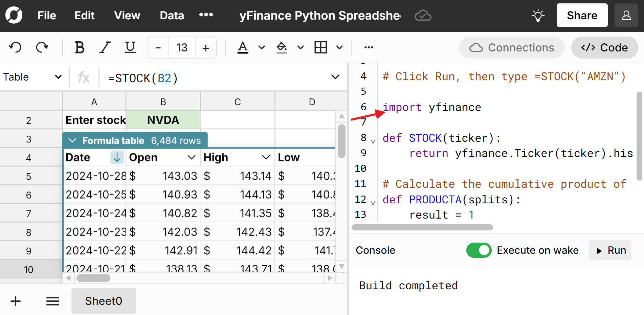Image resolution: width=644 pixels, height=315 pixels.
Task: Undo the last action
Action: pyautogui.click(x=15, y=47)
